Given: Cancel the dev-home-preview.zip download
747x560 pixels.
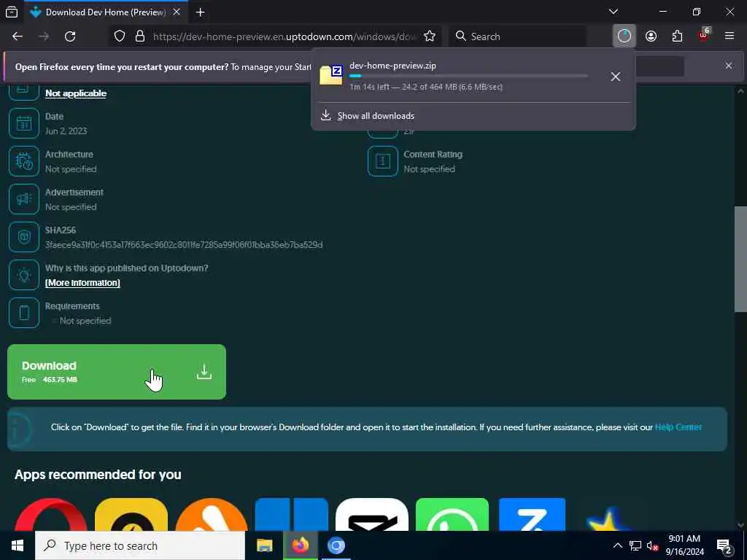Looking at the screenshot, I should pos(616,77).
